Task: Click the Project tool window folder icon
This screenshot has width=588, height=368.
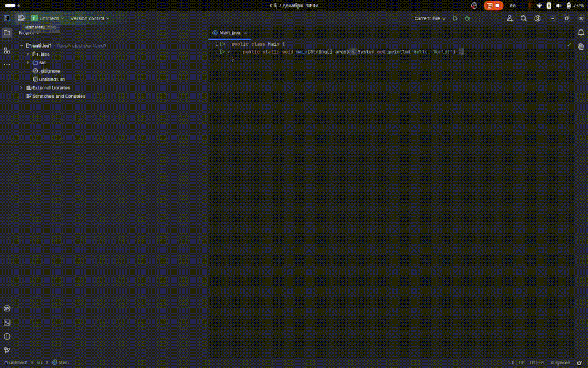Action: [7, 32]
